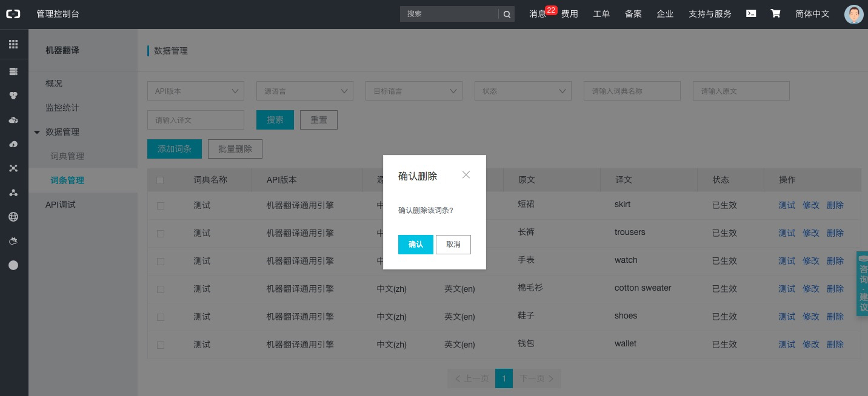868x396 pixels.
Task: Open the server stack sidebar icon
Action: pos(13,71)
